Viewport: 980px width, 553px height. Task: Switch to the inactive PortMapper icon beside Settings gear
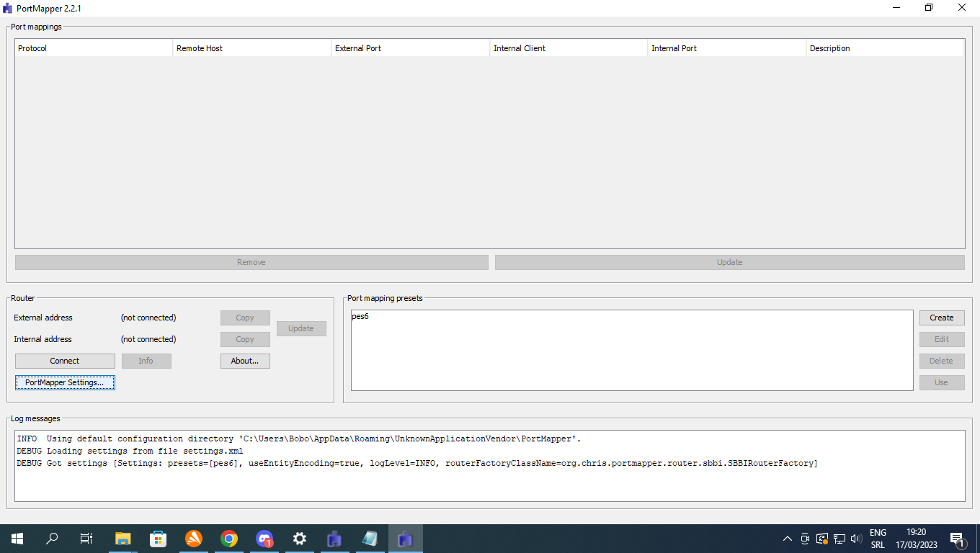[x=334, y=539]
